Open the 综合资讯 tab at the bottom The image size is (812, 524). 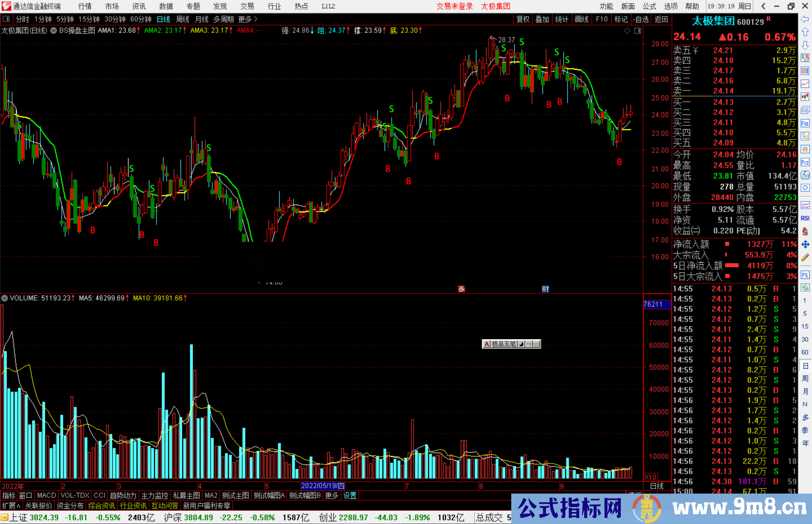coord(101,506)
